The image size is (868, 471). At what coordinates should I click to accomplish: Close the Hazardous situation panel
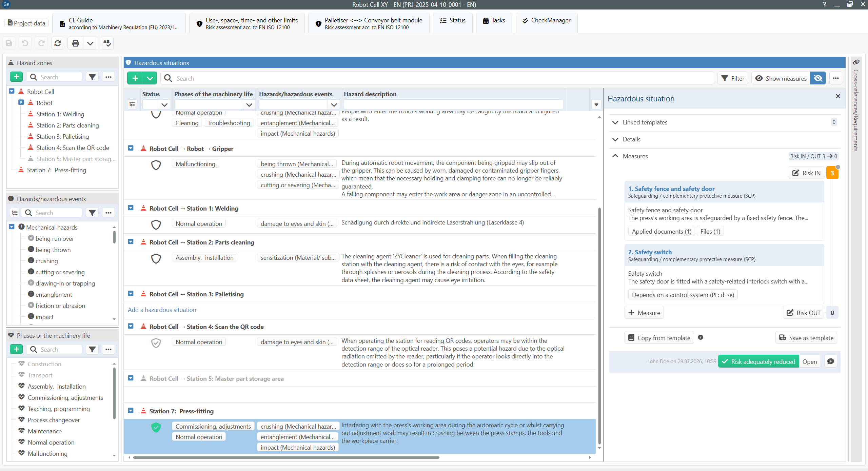838,96
